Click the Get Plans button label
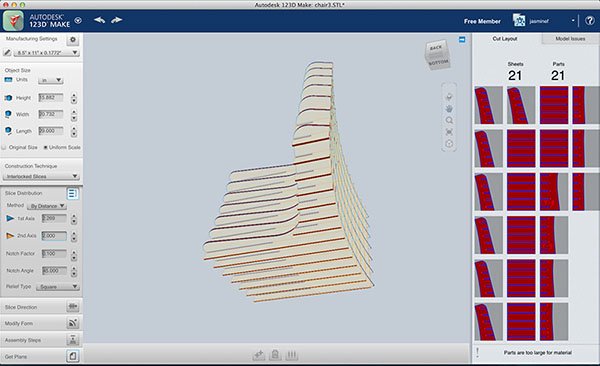Viewport: 600px width, 366px height. click(x=16, y=357)
